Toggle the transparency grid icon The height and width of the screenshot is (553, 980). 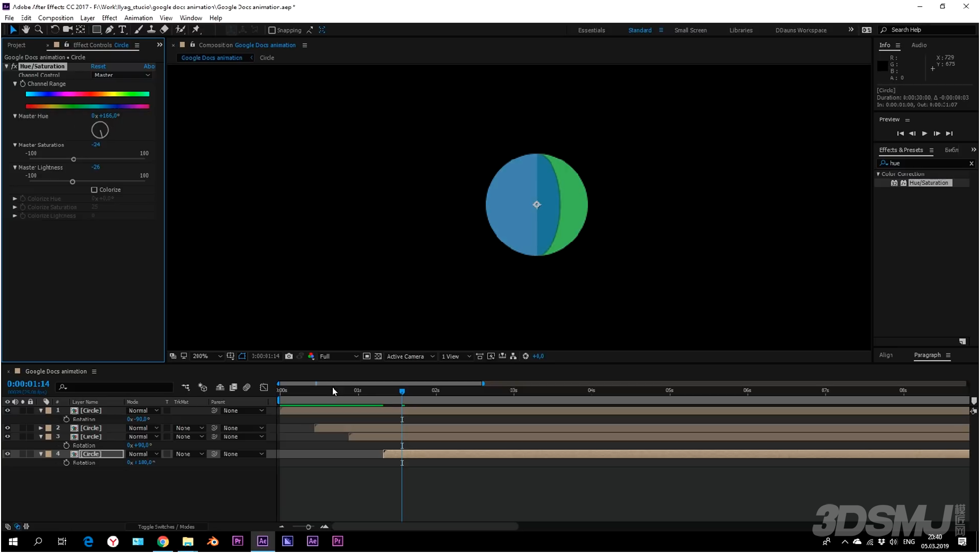[378, 357]
